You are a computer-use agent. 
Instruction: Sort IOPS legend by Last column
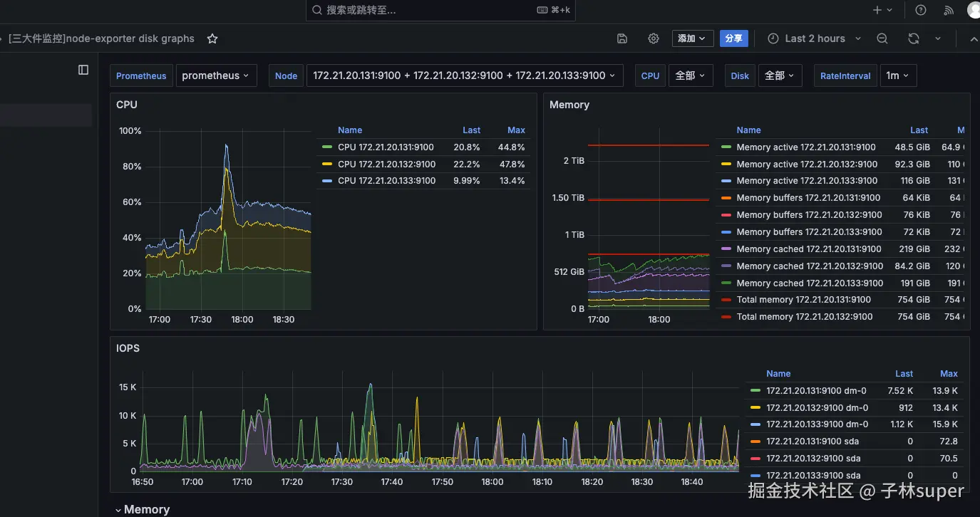(x=904, y=374)
